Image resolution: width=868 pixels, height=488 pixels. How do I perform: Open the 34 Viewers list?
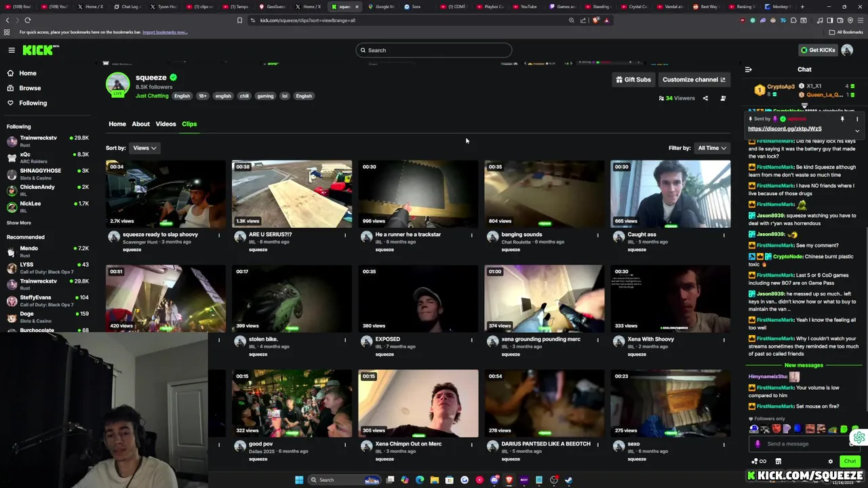(x=677, y=98)
